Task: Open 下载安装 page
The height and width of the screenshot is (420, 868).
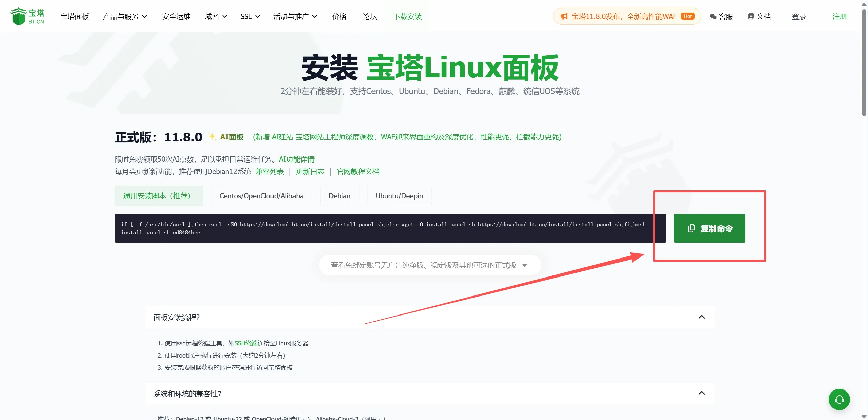Action: point(407,16)
